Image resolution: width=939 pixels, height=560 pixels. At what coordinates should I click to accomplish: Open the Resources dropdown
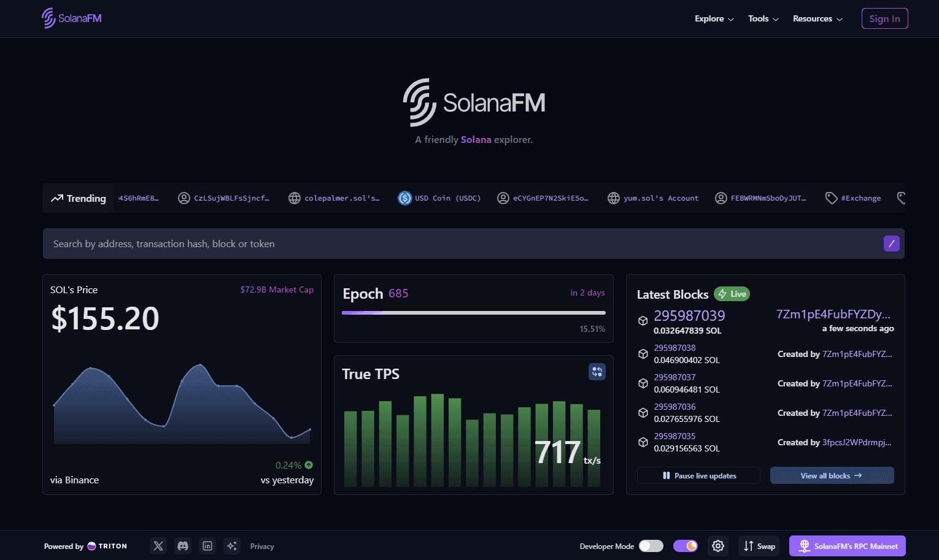[x=817, y=18]
